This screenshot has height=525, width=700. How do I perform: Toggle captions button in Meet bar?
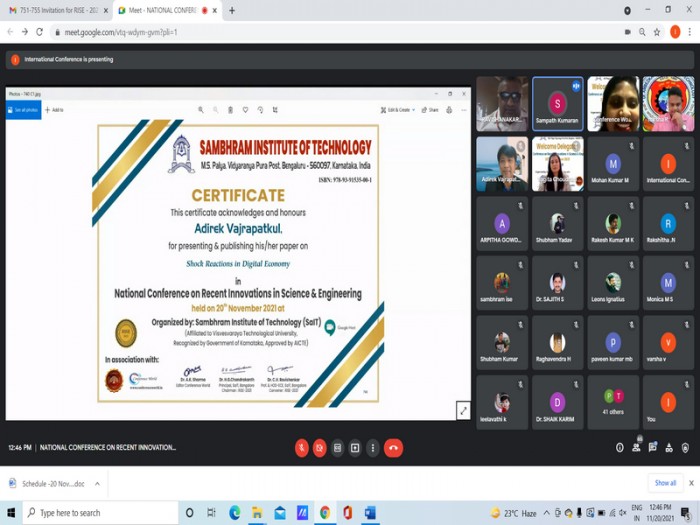point(338,448)
